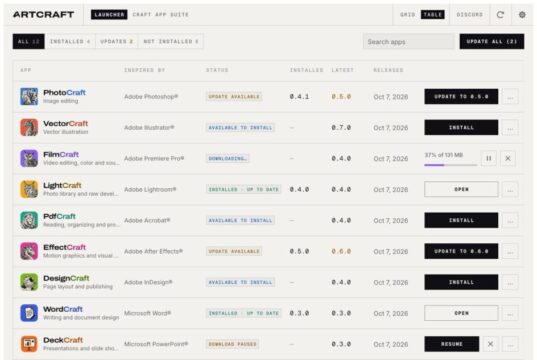Open the Craft App Suite tab

point(161,15)
